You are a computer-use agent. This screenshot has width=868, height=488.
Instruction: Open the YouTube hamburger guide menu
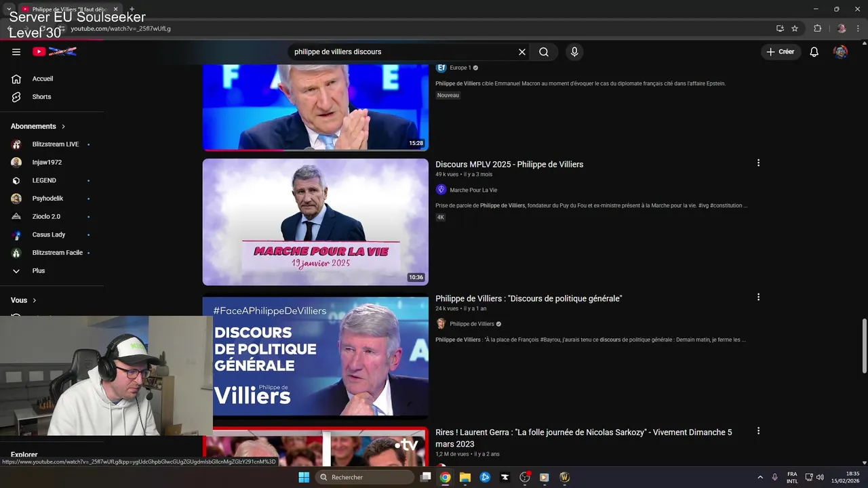16,52
